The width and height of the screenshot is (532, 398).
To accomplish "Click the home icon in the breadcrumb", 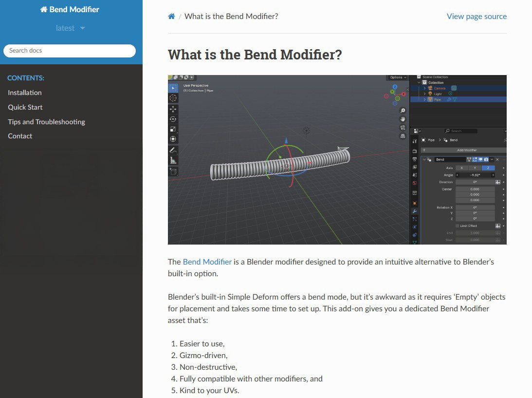I will (171, 16).
